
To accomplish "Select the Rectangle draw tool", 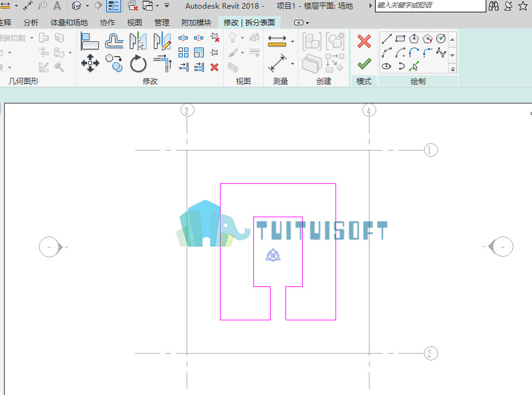I will (x=400, y=39).
